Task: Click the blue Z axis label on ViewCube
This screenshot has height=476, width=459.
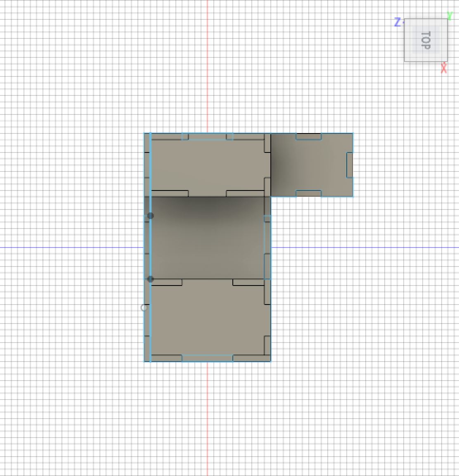Action: point(397,22)
